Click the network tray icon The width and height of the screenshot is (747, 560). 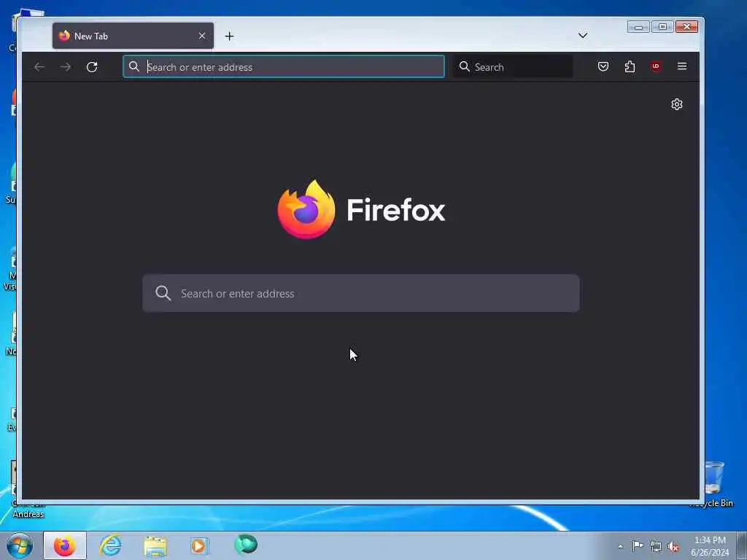pyautogui.click(x=656, y=547)
